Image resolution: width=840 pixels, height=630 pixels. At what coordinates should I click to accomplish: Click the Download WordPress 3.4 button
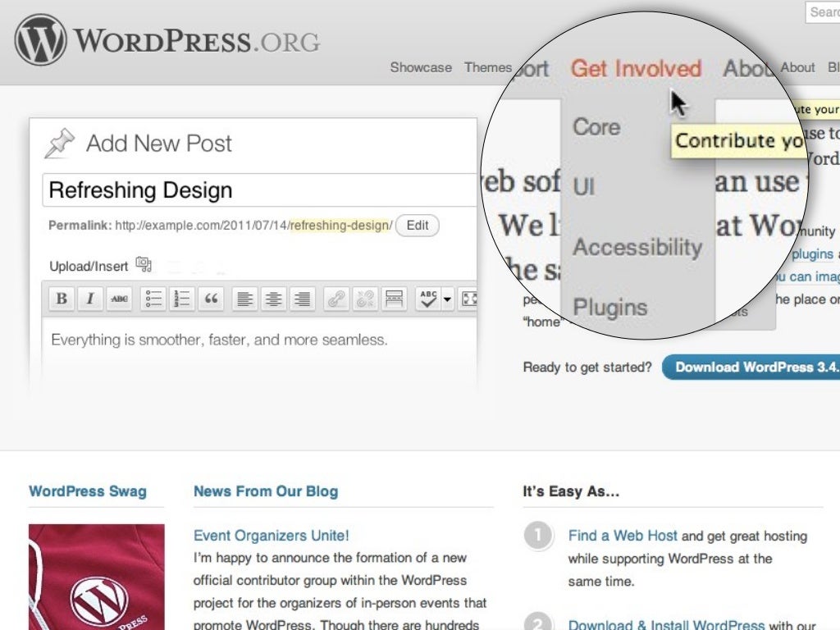point(751,367)
